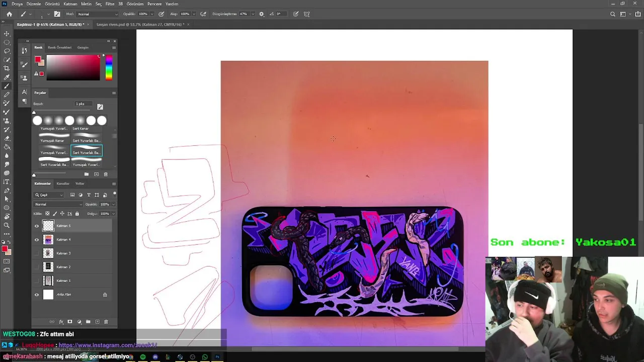Select the Pen tool
The height and width of the screenshot is (362, 644).
click(x=7, y=191)
